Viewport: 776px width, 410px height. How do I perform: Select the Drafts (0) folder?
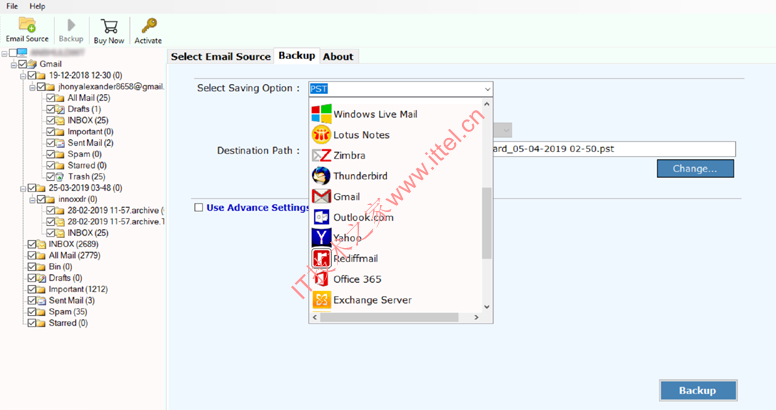(x=65, y=278)
